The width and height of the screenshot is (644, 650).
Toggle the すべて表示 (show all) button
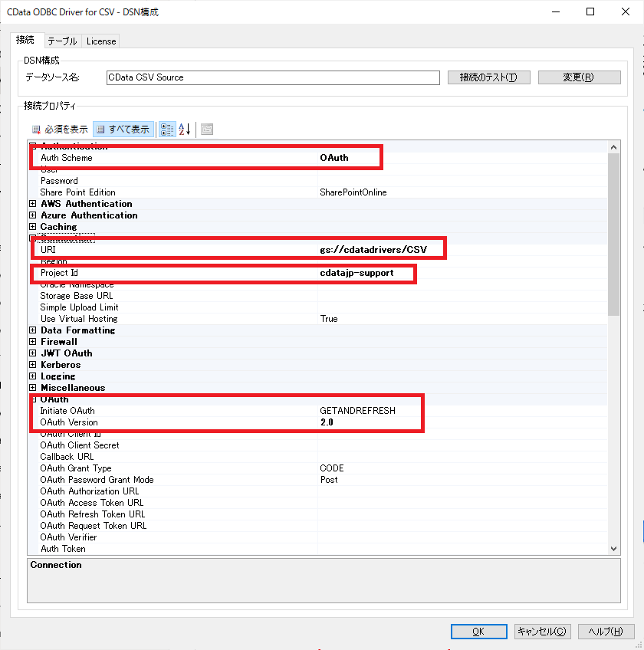(123, 129)
